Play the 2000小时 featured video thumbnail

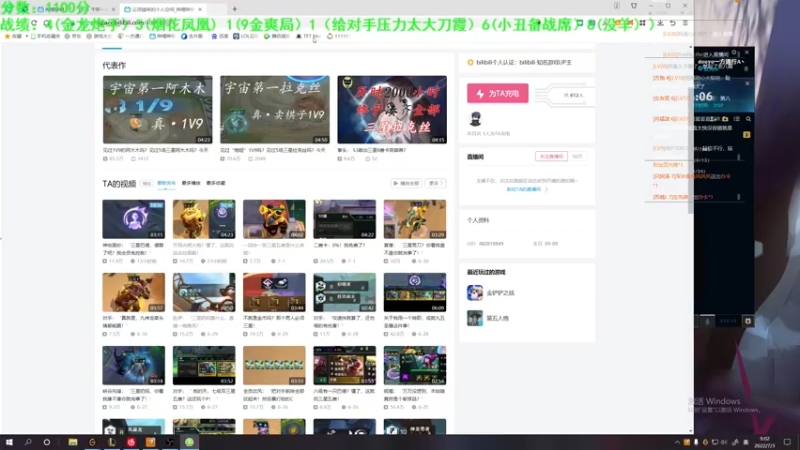(392, 110)
